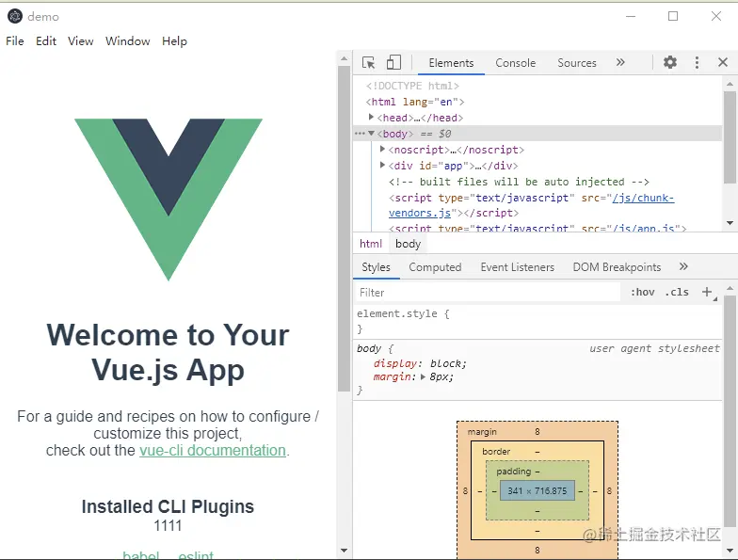738x560 pixels.
Task: Maximize the demo window
Action: point(673,16)
